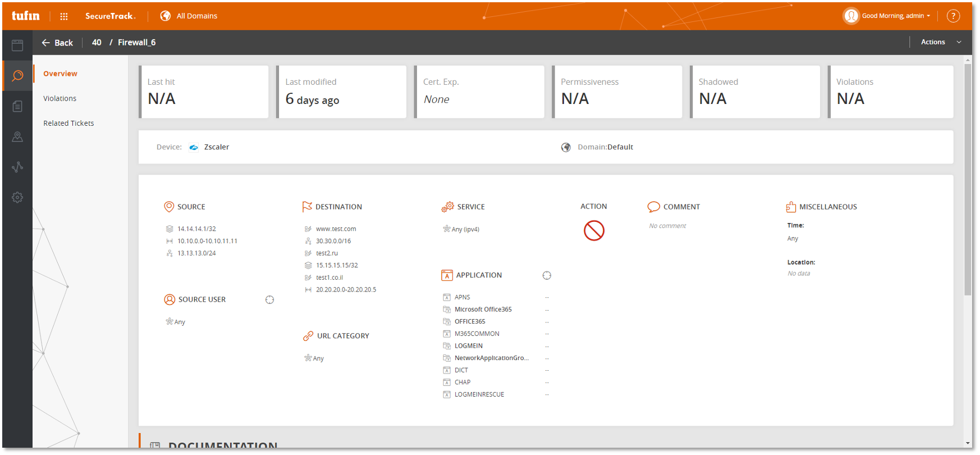Select the magnifier browser icon in sidebar

[x=17, y=75]
